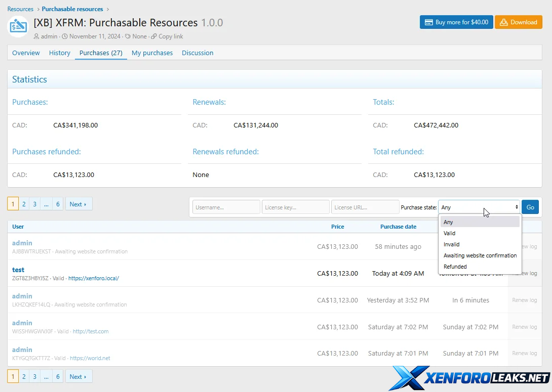Open the My purchases tab
The image size is (552, 392).
(x=152, y=53)
